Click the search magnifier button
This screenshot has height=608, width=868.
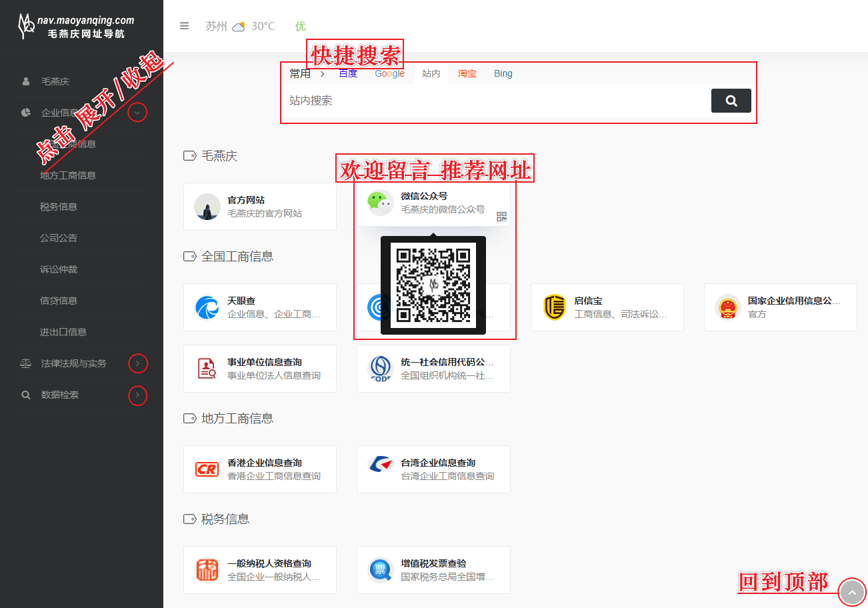[731, 101]
